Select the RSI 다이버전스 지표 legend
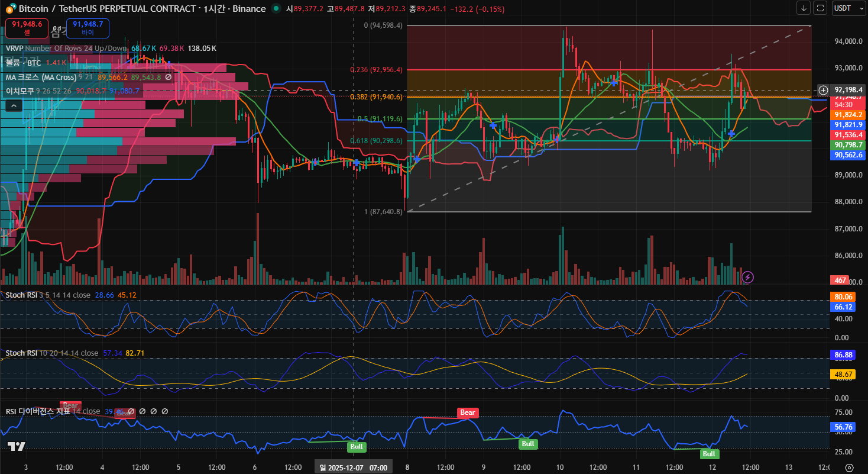This screenshot has width=868, height=474. tap(38, 411)
